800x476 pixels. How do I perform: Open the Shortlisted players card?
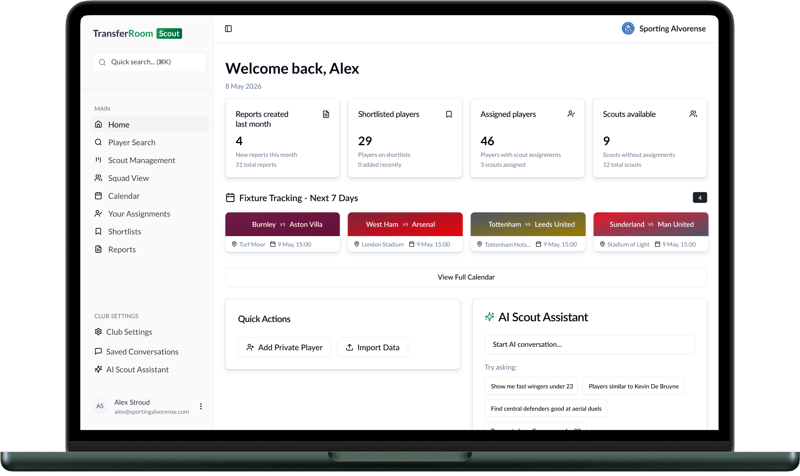pyautogui.click(x=405, y=138)
